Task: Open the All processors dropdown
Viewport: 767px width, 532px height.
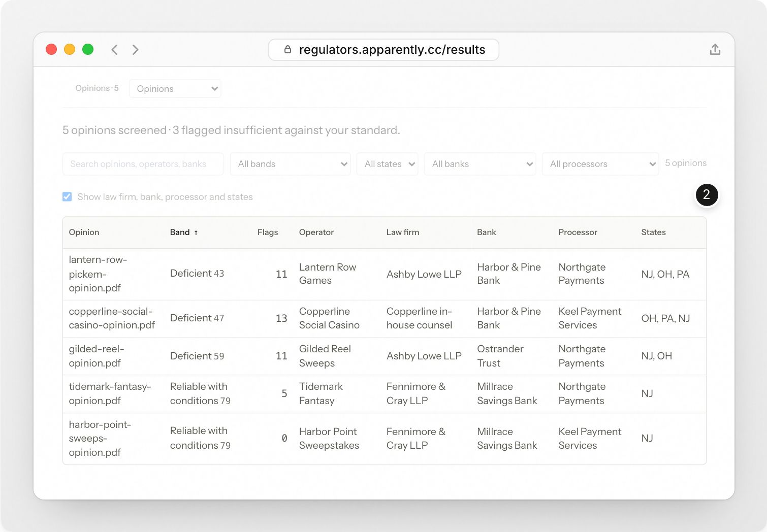Action: click(x=600, y=164)
